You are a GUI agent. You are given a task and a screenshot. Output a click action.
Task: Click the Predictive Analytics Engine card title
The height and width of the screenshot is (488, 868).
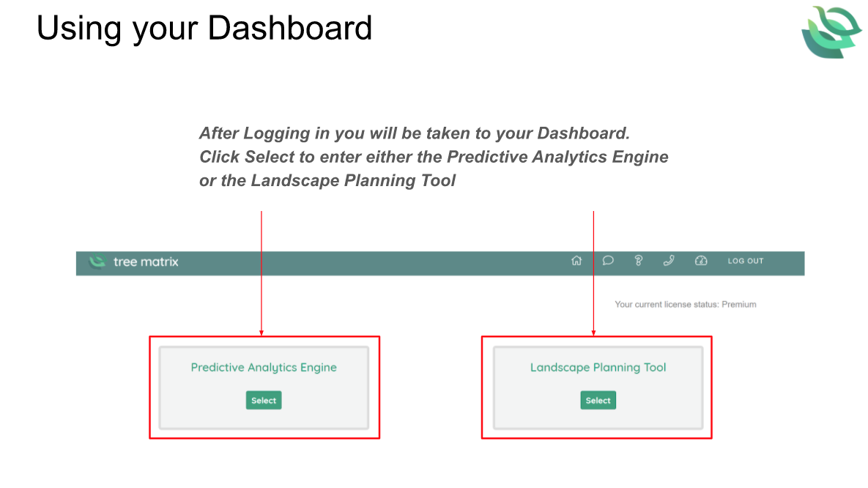(264, 367)
